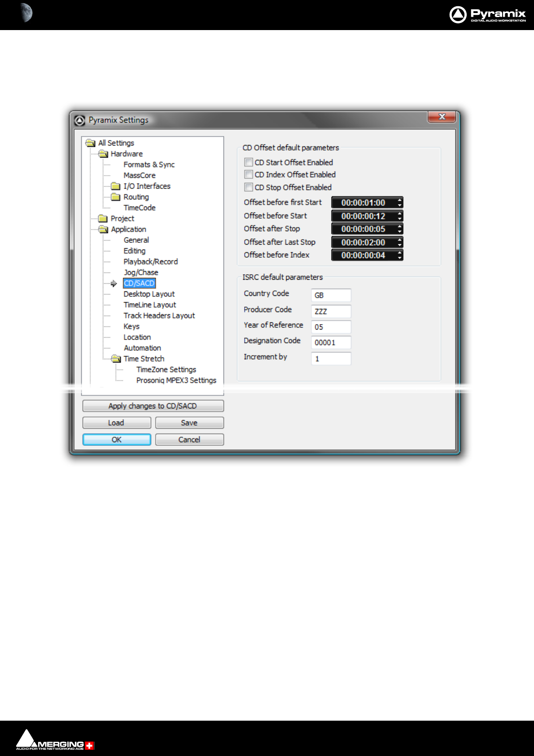Select Prosoniq MPEX3 Settings entry
534x756 pixels.
[176, 380]
